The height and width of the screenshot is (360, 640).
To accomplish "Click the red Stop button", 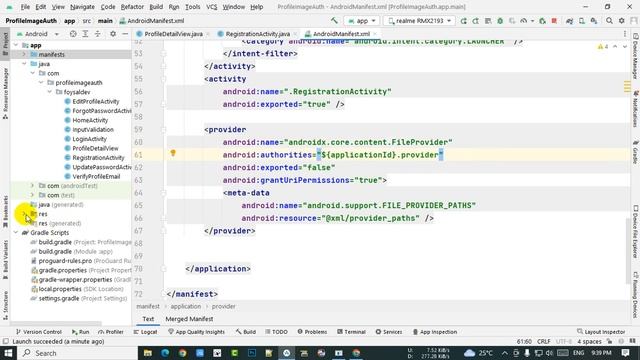I will 554,21.
